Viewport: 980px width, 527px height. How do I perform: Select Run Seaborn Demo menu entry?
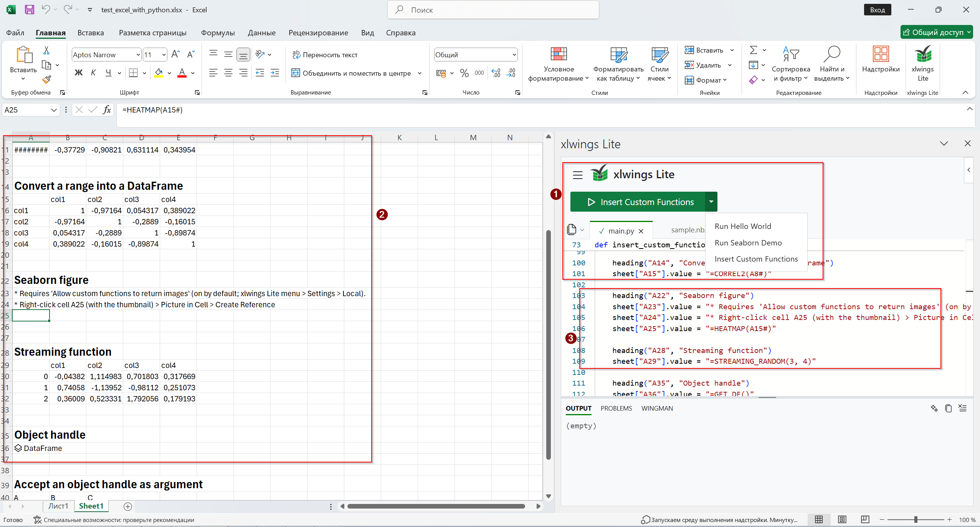(x=748, y=243)
